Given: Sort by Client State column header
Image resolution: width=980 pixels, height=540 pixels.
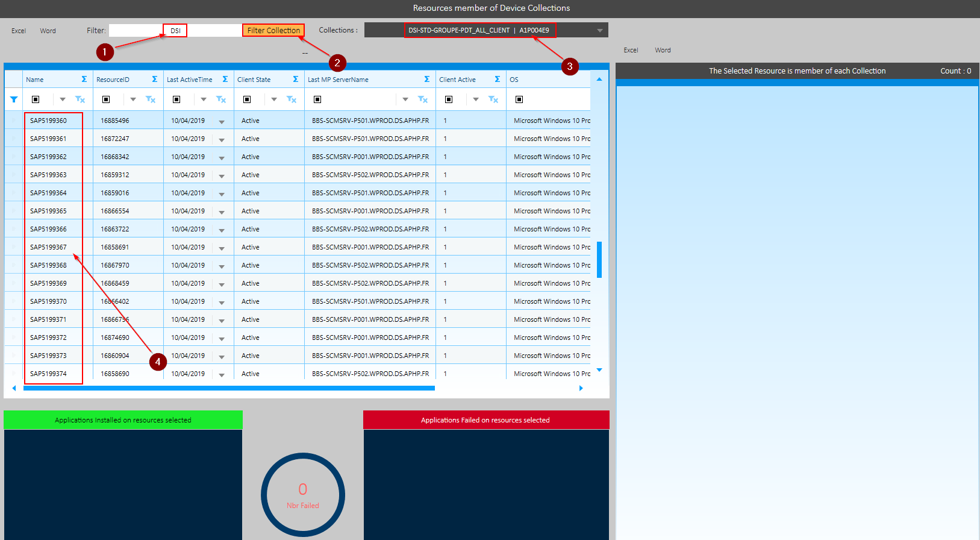Looking at the screenshot, I should tap(254, 80).
